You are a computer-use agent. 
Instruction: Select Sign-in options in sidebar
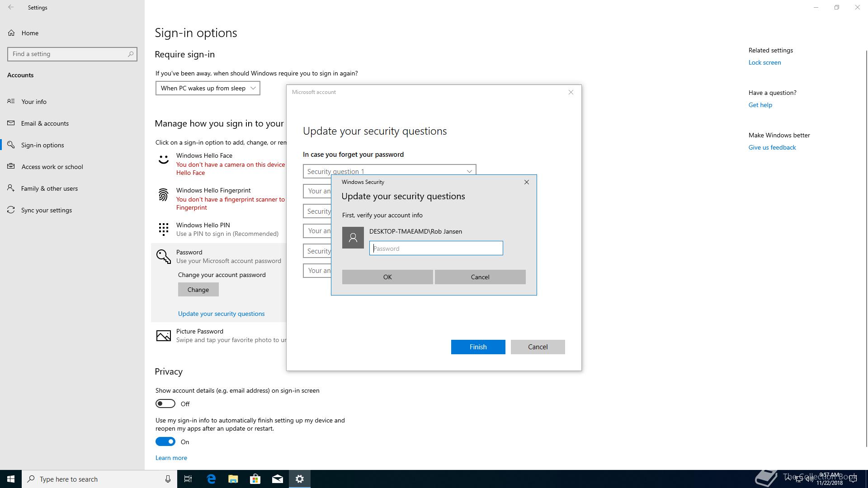pos(42,145)
